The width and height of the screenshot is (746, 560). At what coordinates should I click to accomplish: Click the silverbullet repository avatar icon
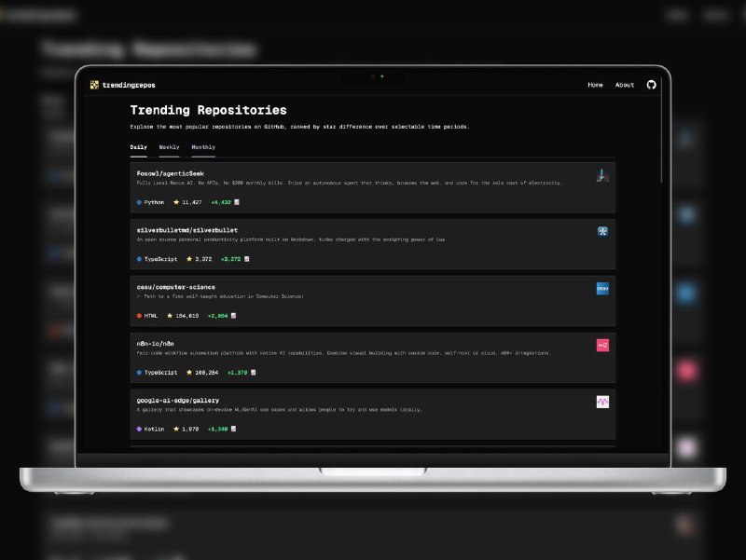click(x=601, y=230)
